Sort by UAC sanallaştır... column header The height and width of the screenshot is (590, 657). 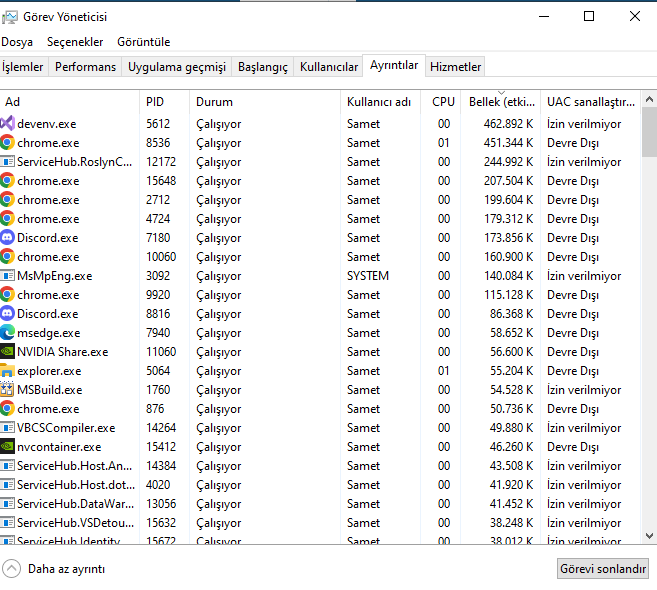point(590,102)
